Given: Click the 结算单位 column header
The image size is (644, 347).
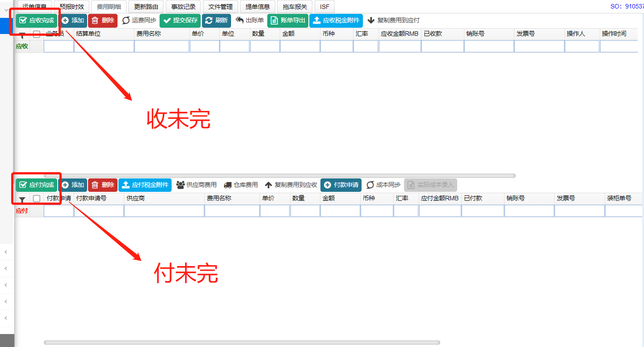Looking at the screenshot, I should point(88,34).
